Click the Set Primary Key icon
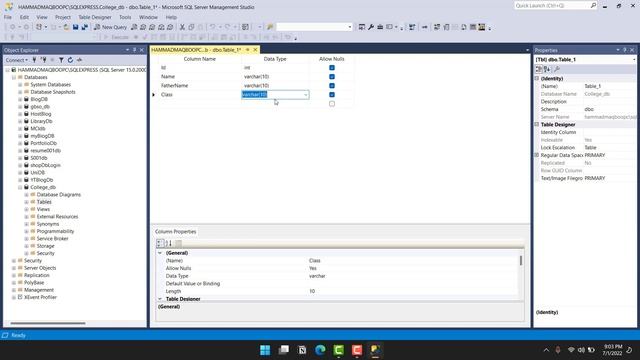640x360 pixels. tap(424, 27)
